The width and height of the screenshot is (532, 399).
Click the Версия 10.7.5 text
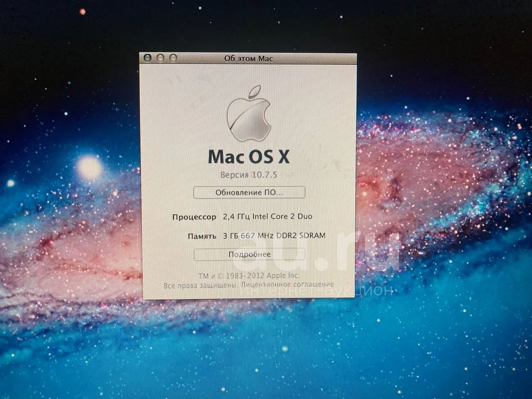[x=249, y=175]
